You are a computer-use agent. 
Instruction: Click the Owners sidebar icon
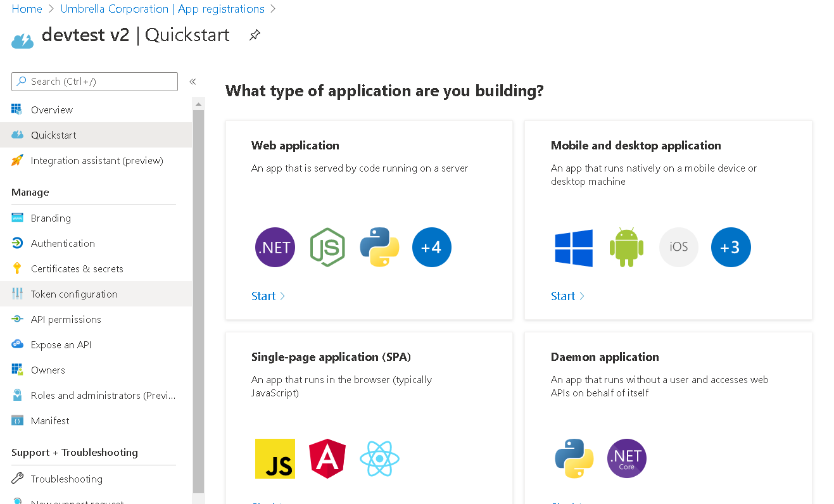click(x=17, y=370)
